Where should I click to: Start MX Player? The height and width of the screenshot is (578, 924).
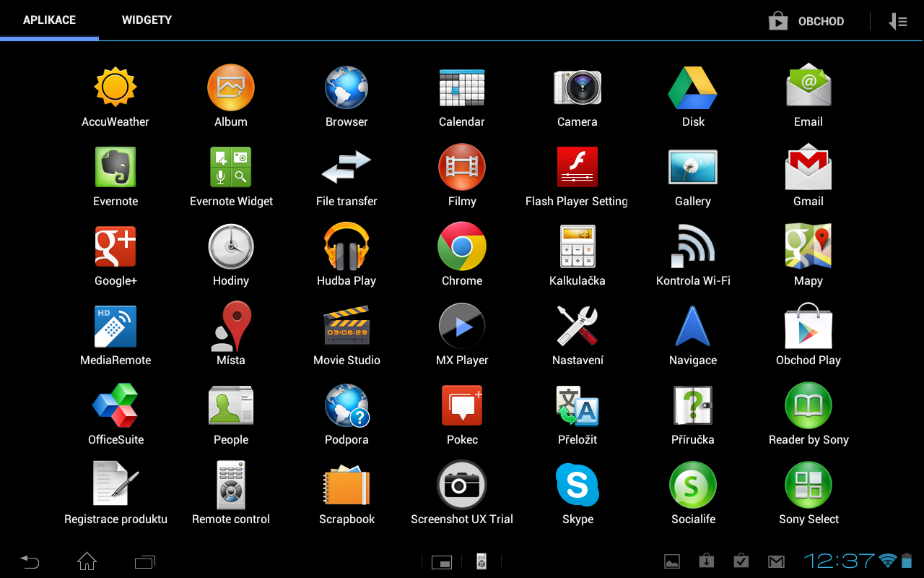pos(462,325)
